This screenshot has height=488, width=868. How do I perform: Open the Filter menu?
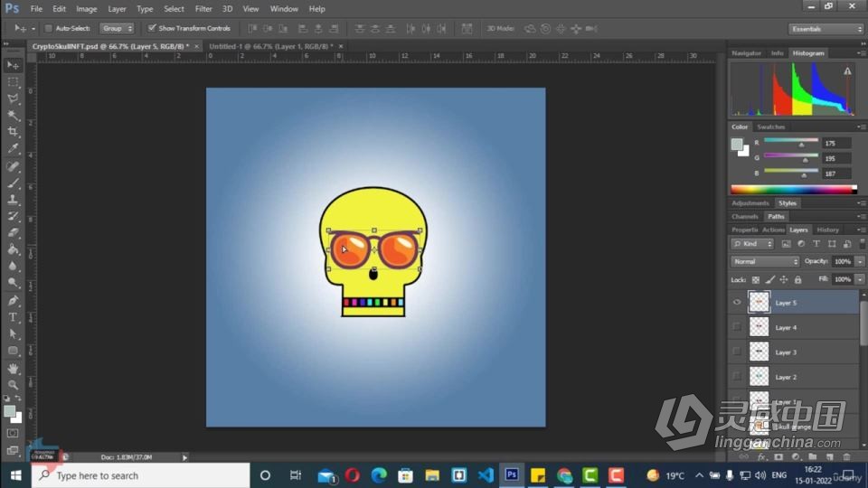(x=203, y=9)
